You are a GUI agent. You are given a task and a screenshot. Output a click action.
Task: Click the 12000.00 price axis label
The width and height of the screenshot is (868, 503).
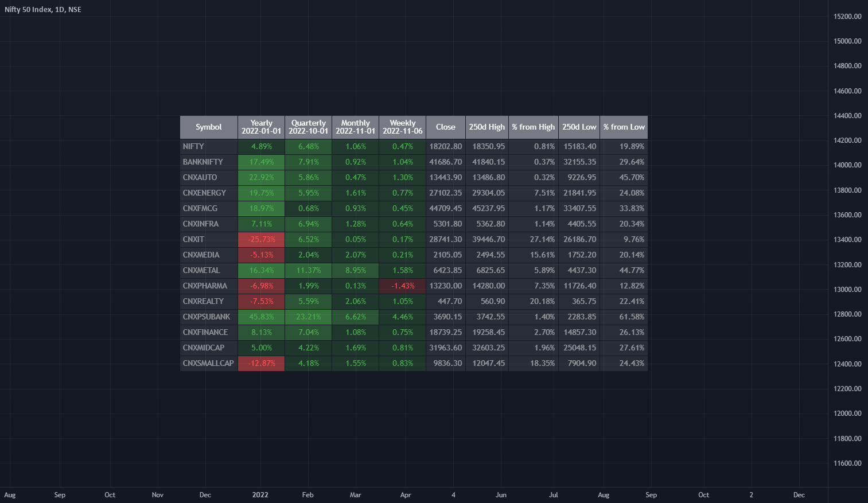847,414
